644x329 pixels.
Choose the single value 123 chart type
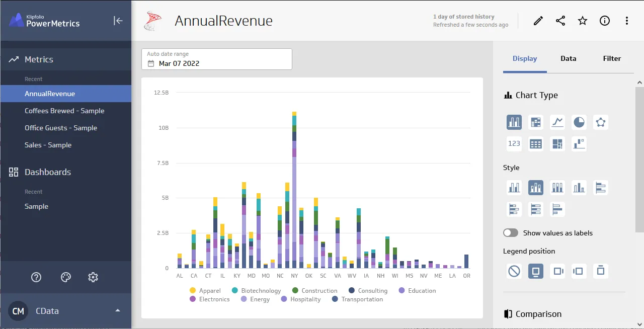(514, 144)
